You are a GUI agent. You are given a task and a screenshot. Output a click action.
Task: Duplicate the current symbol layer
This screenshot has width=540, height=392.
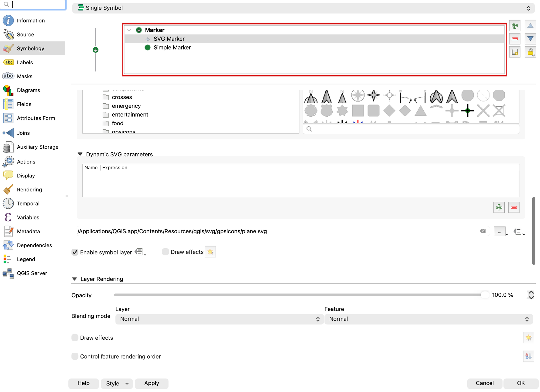pyautogui.click(x=515, y=52)
